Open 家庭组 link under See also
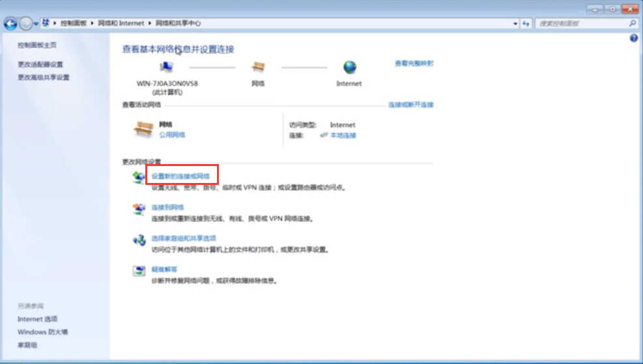 (27, 345)
